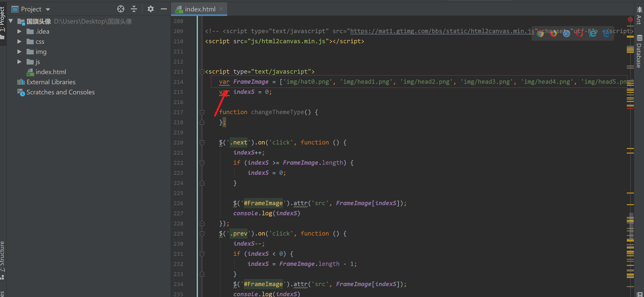
Task: Click console.log on line 227
Action: point(252,213)
